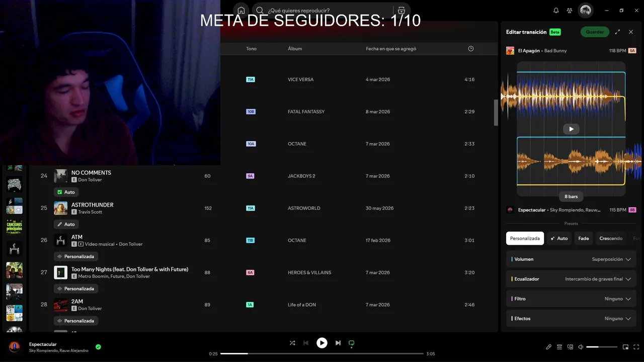Click the ATM track cover
The height and width of the screenshot is (362, 644).
coord(61,240)
